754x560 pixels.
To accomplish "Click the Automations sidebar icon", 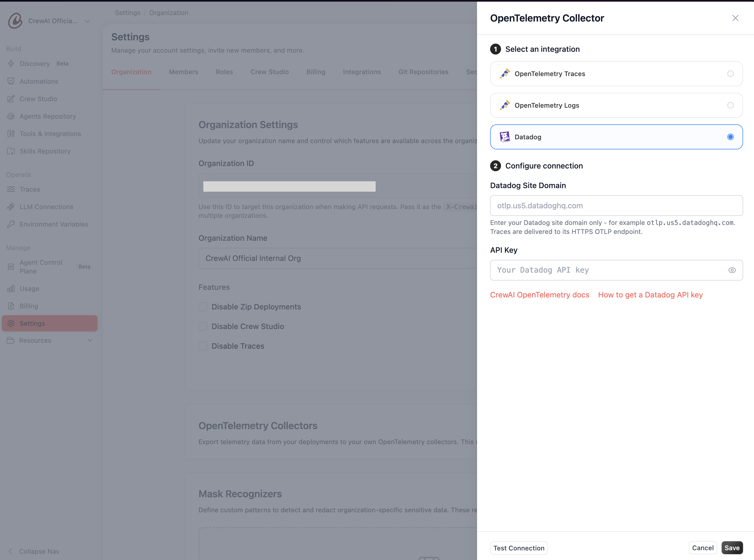I will 11,81.
